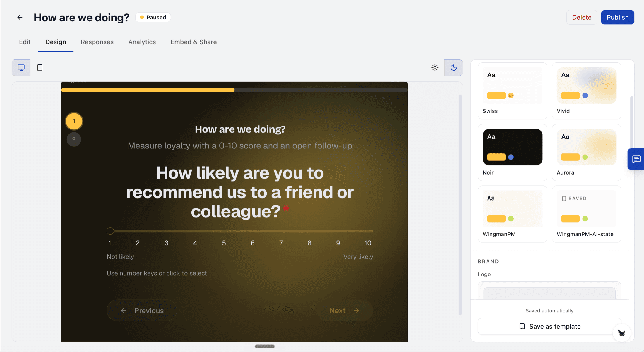Viewport: 644px width, 352px height.
Task: Click the Next button in preview
Action: pos(345,310)
